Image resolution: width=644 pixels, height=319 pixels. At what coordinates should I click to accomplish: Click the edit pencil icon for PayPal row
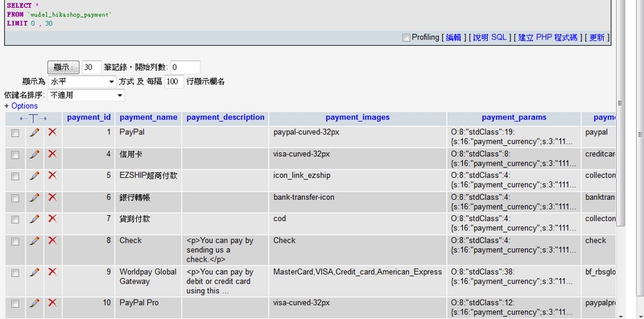[x=35, y=132]
